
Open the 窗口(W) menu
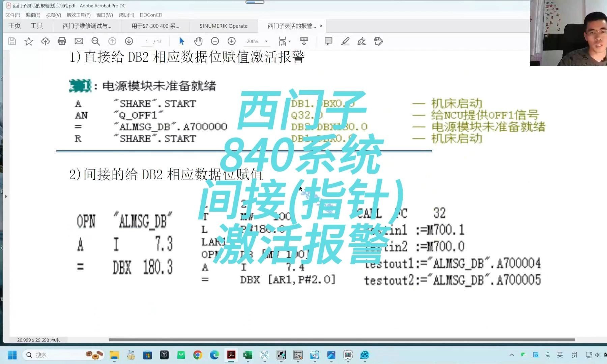(105, 15)
